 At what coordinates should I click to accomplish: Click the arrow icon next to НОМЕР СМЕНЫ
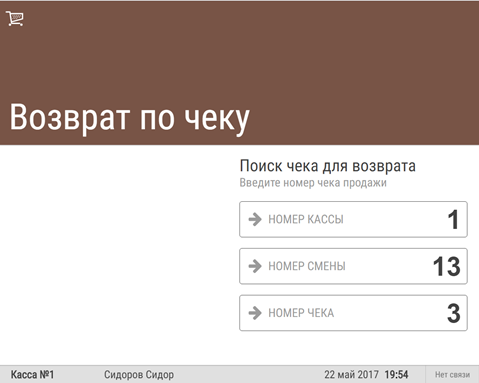pos(255,266)
